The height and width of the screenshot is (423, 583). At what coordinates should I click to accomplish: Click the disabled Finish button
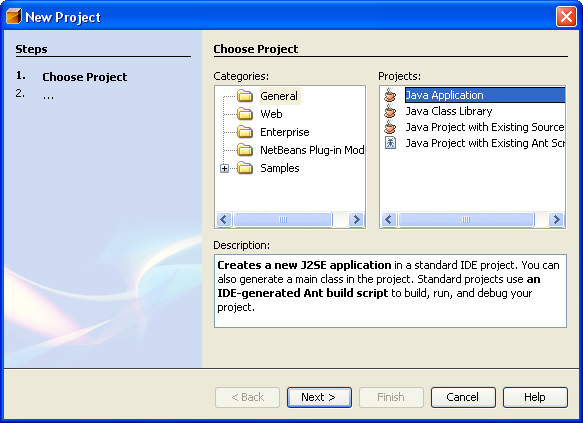(x=391, y=397)
